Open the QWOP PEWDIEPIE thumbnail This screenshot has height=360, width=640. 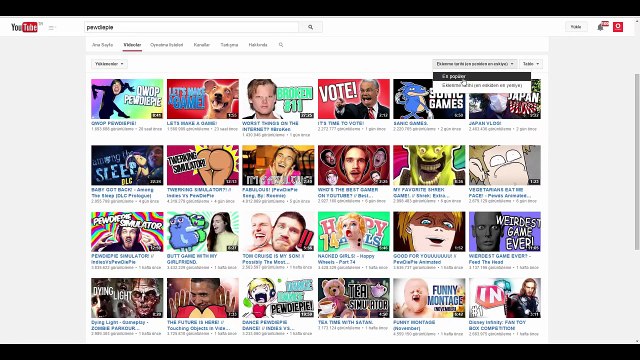(127, 99)
